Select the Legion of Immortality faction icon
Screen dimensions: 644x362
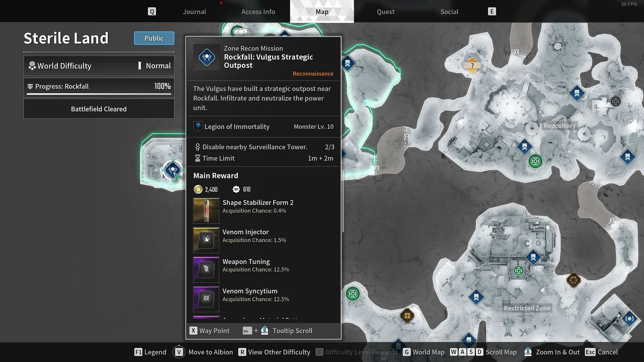[x=197, y=126]
